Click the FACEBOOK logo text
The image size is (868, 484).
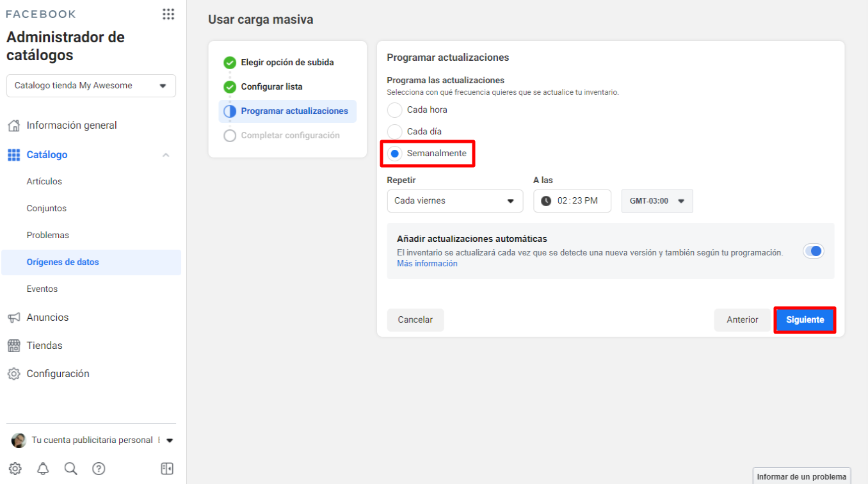point(41,14)
